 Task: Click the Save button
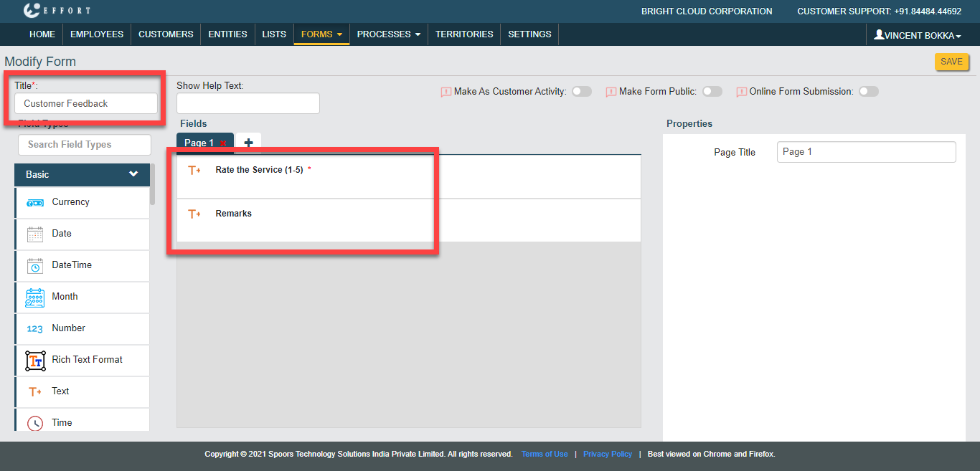pyautogui.click(x=951, y=62)
